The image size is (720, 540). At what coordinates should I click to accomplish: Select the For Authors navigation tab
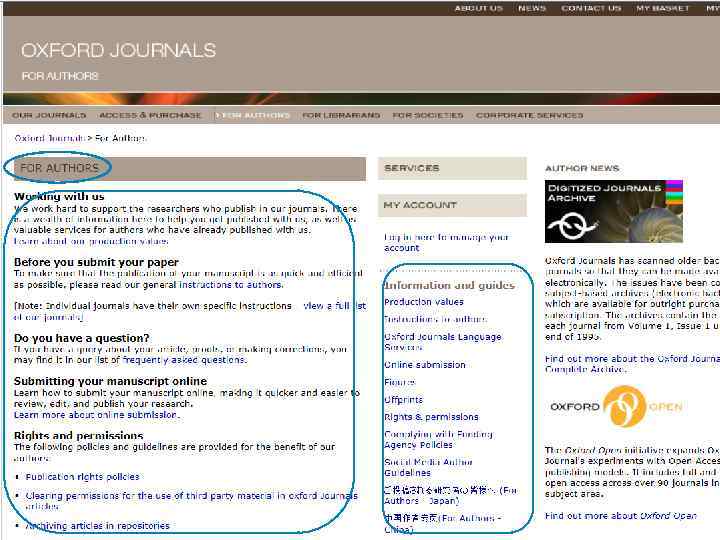[253, 115]
